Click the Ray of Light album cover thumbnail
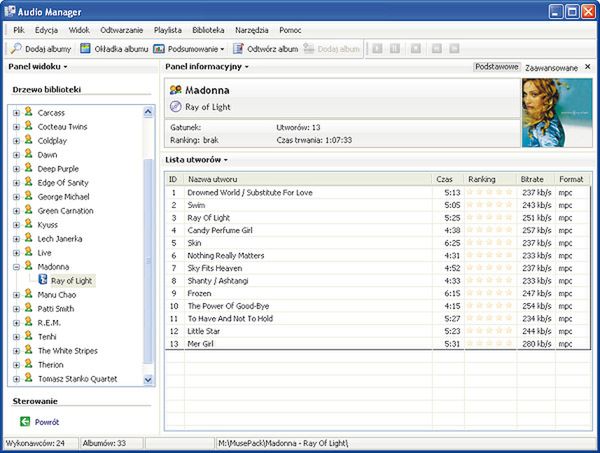This screenshot has height=453, width=600. click(x=557, y=112)
